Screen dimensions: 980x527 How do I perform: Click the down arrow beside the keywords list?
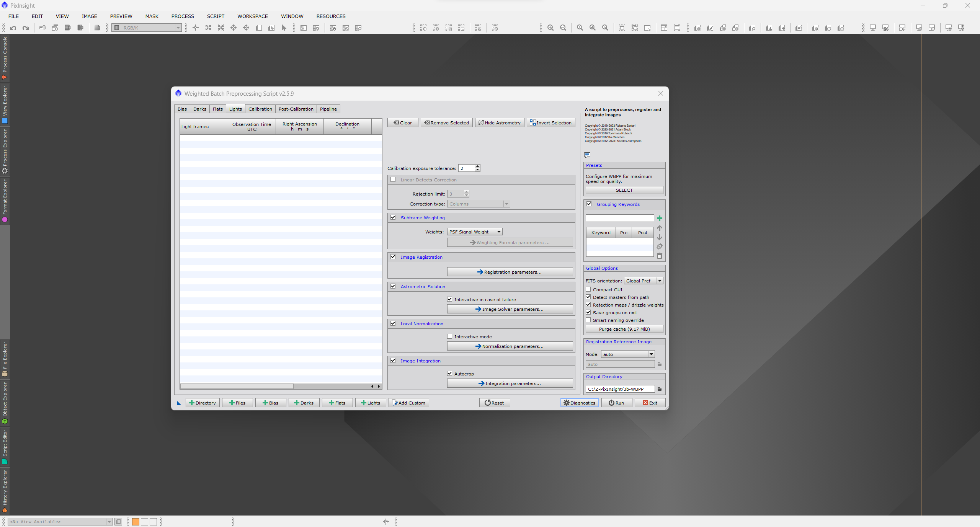point(660,237)
